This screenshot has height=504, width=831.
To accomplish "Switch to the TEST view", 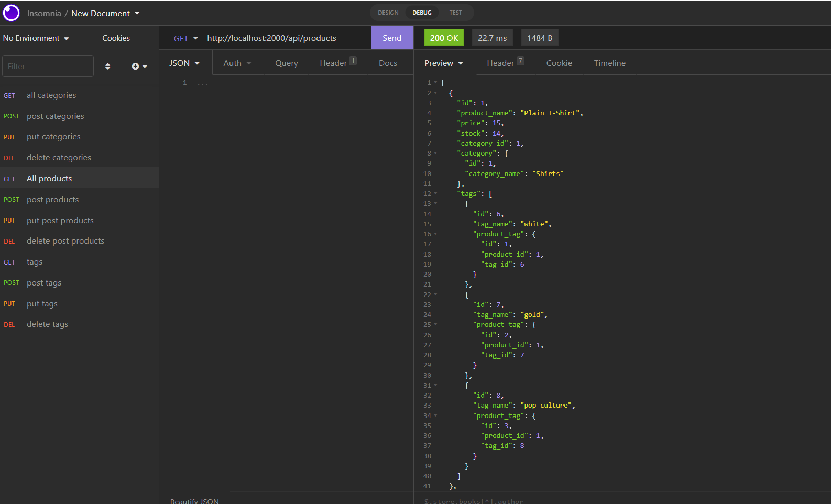I will click(x=456, y=13).
